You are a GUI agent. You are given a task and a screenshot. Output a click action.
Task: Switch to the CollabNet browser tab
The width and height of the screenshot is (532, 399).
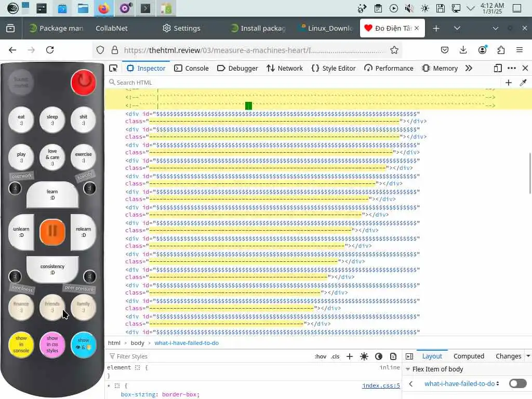point(112,29)
